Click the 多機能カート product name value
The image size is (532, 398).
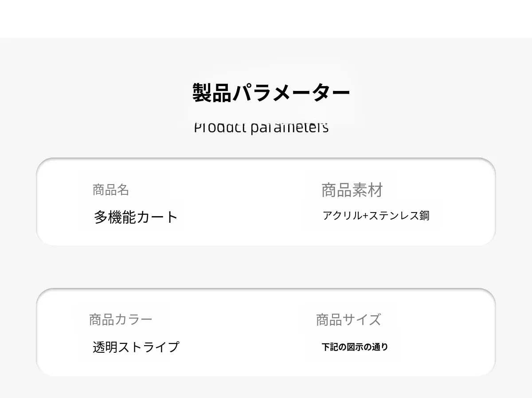[x=136, y=217]
